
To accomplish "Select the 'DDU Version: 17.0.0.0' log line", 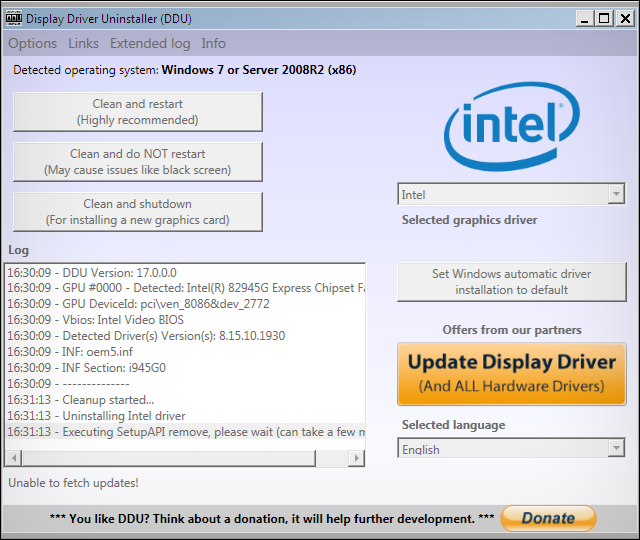I will 186,272.
